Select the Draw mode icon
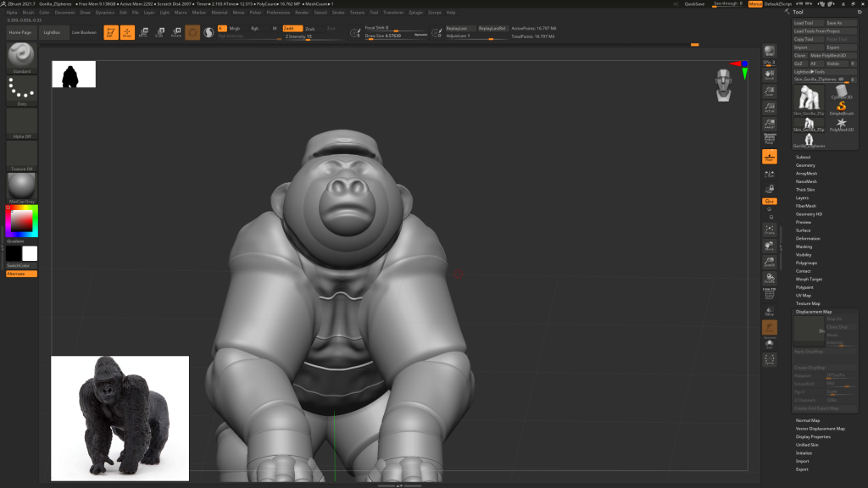The image size is (868, 488). click(x=127, y=33)
